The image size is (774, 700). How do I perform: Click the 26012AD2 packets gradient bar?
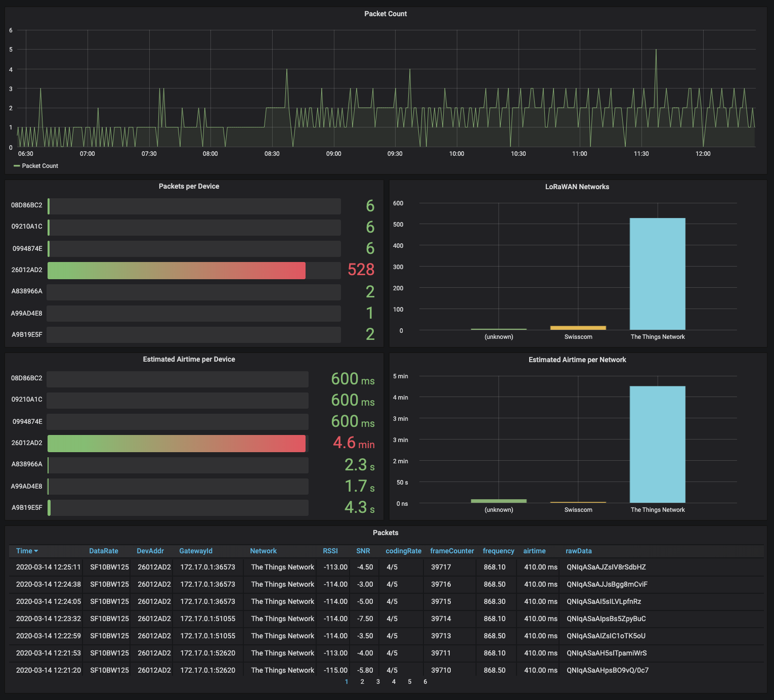(x=177, y=271)
